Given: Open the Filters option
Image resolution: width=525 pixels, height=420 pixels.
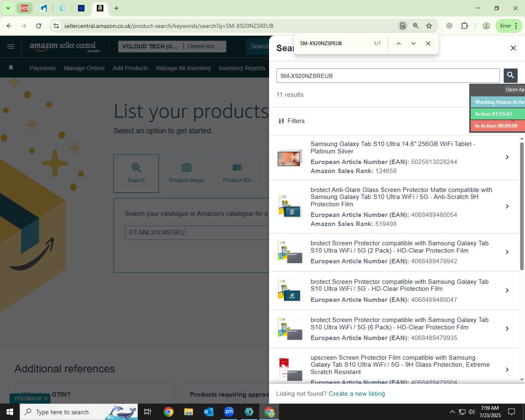Looking at the screenshot, I should (x=291, y=121).
